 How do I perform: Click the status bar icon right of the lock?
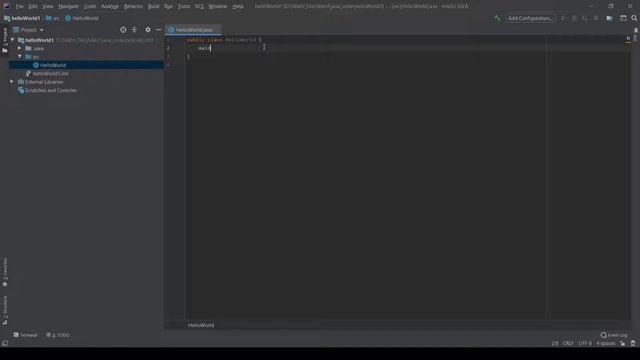click(x=633, y=343)
